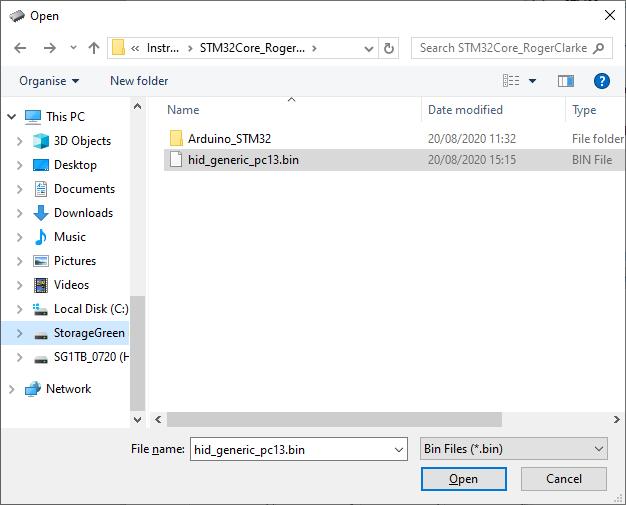Click the Up one level arrow
This screenshot has width=626, height=505.
(94, 48)
